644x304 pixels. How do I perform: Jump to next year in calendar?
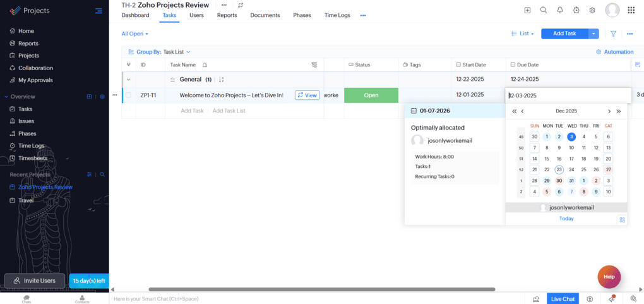pyautogui.click(x=619, y=111)
